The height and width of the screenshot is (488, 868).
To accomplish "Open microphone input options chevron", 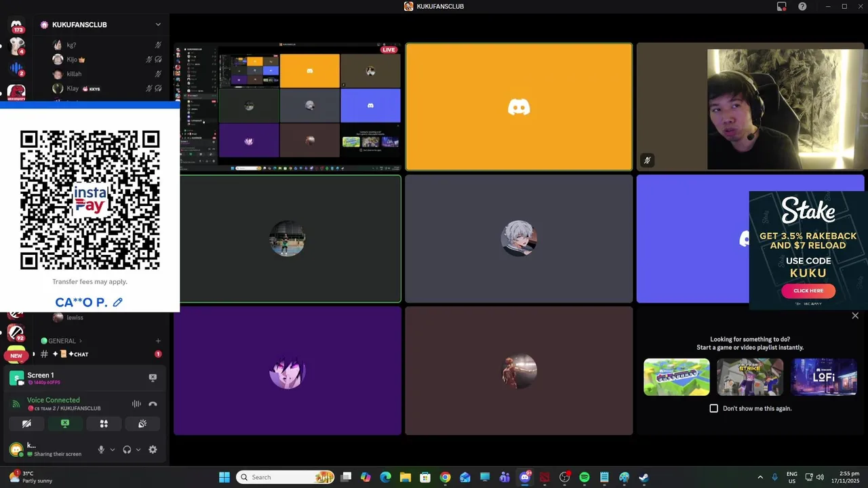I will pos(113,449).
